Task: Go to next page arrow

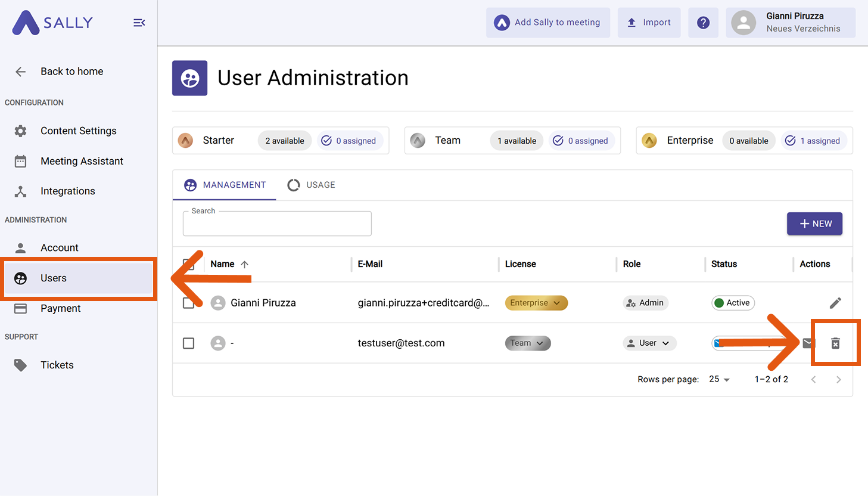Action: coord(838,379)
